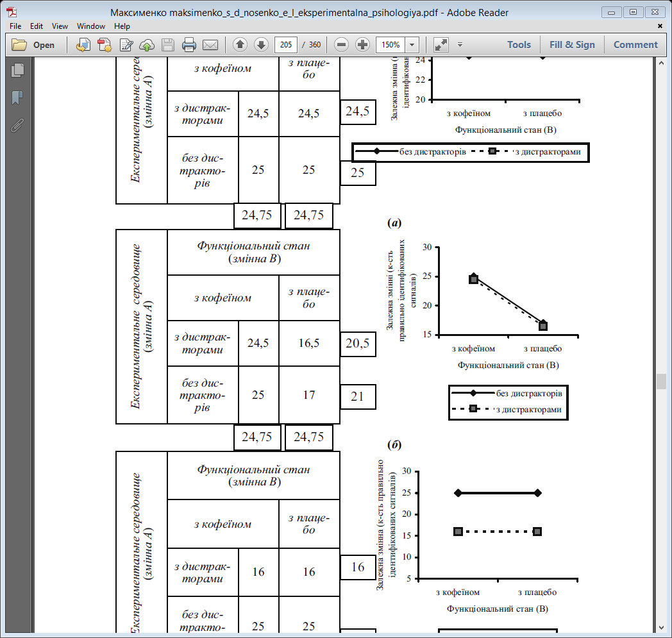This screenshot has width=672, height=638.
Task: Toggle read mode with fit-window icon
Action: [441, 44]
